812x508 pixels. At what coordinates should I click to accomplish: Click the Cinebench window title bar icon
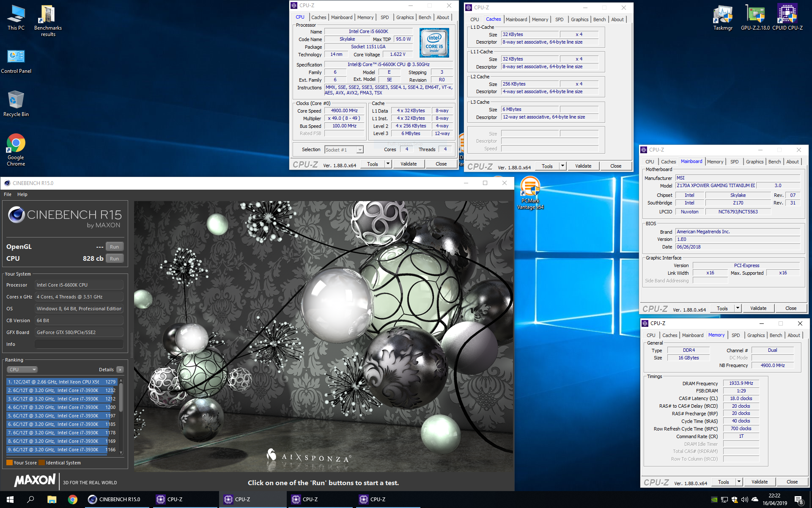tap(7, 183)
